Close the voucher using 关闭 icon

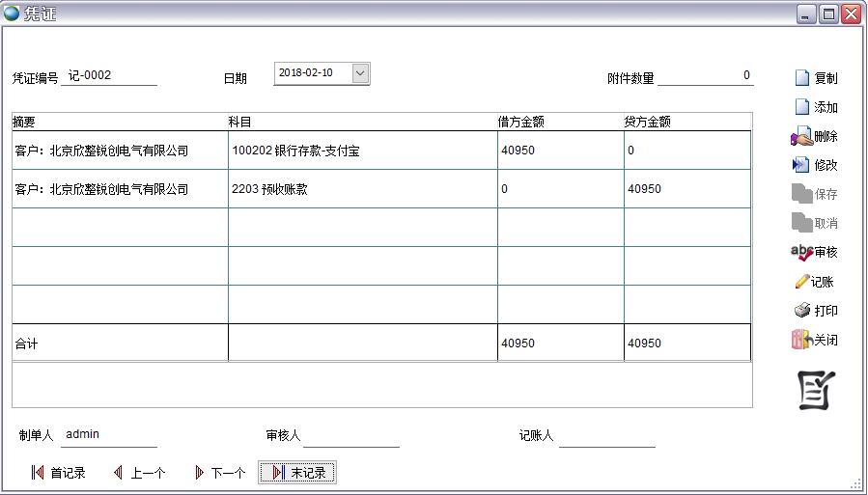(800, 340)
